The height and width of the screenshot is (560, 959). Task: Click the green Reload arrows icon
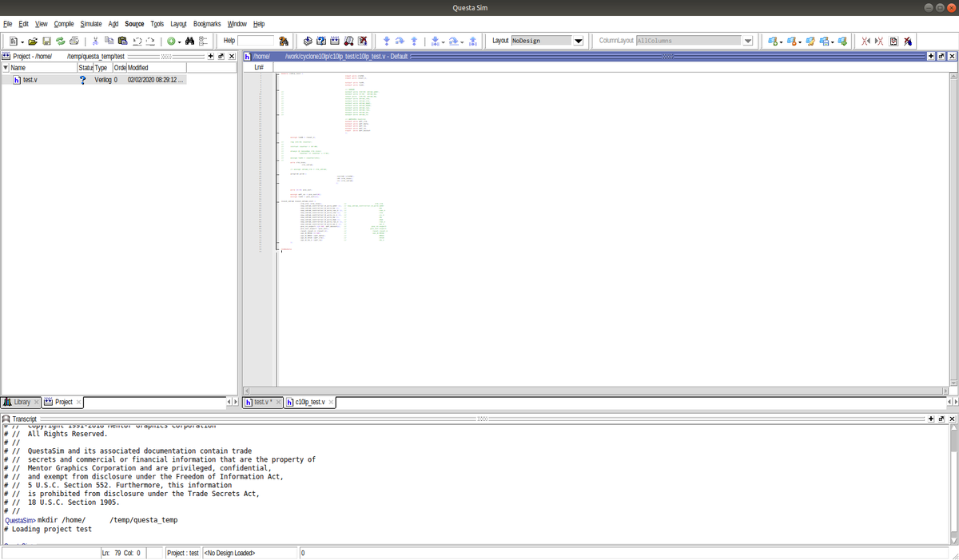click(60, 41)
